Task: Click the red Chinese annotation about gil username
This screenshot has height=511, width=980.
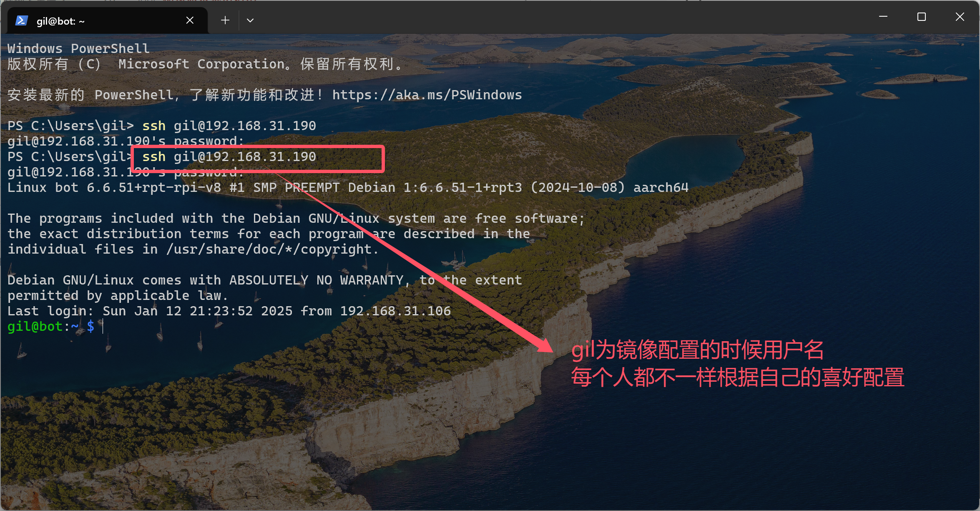Action: tap(737, 364)
